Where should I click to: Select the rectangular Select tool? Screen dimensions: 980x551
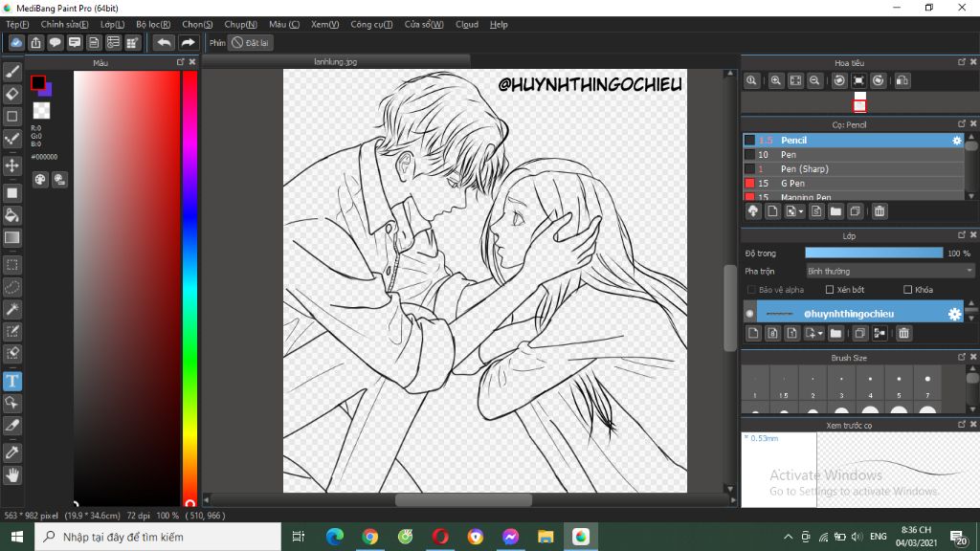(x=11, y=265)
